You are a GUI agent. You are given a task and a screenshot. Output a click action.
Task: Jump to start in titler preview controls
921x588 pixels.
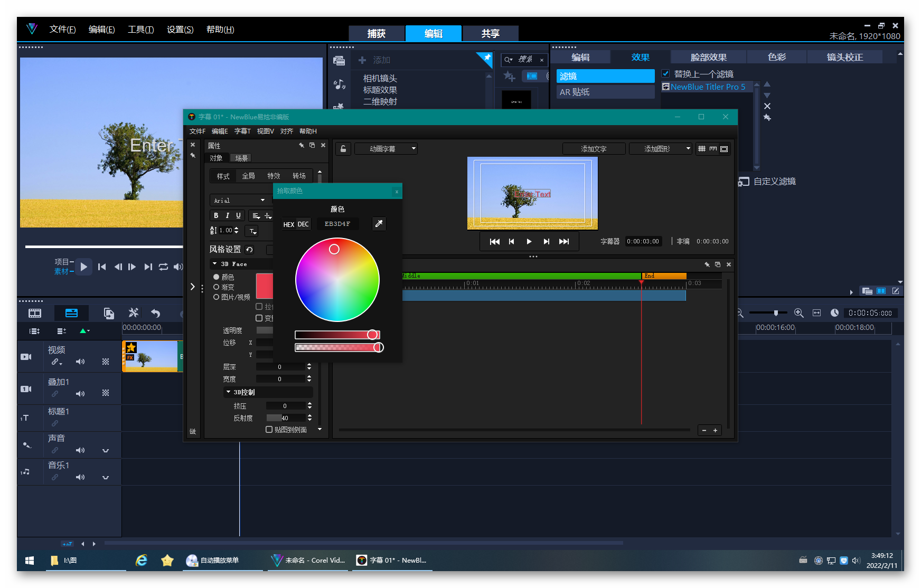pos(494,241)
